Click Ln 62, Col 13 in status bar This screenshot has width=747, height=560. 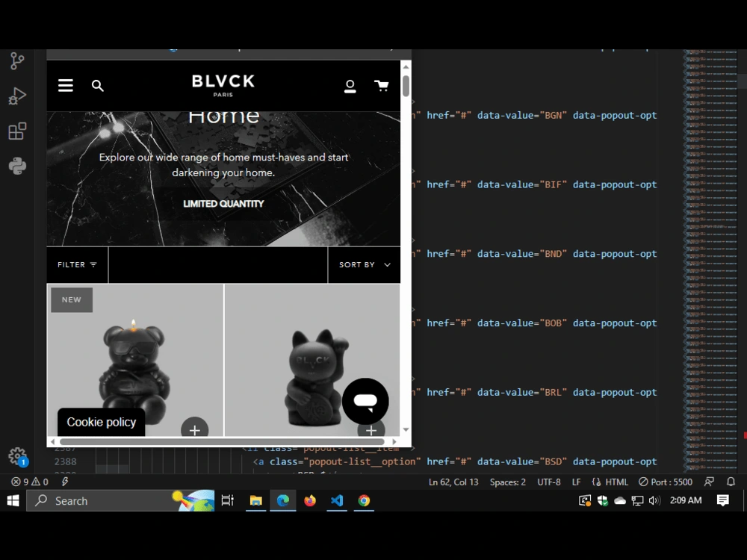(x=453, y=482)
